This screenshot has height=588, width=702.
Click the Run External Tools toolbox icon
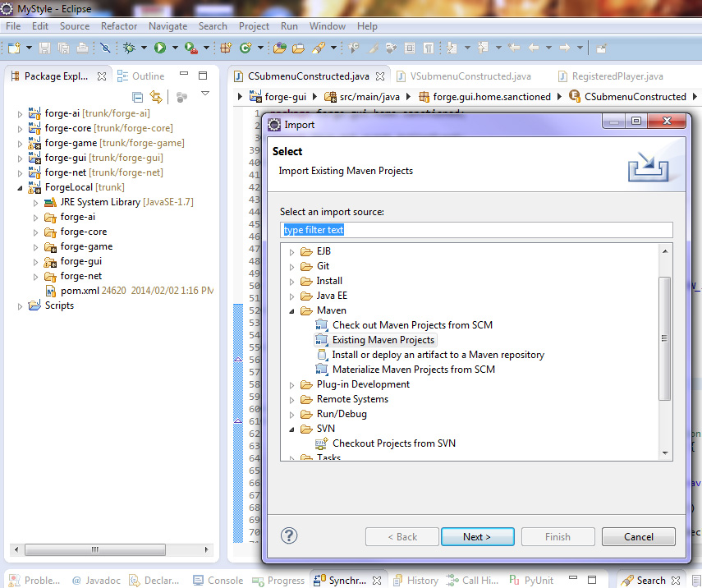tap(191, 48)
